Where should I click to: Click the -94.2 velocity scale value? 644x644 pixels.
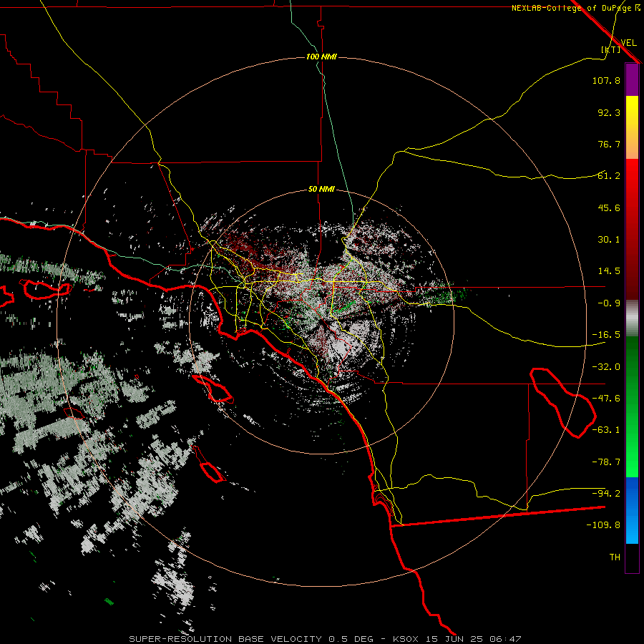pyautogui.click(x=606, y=494)
